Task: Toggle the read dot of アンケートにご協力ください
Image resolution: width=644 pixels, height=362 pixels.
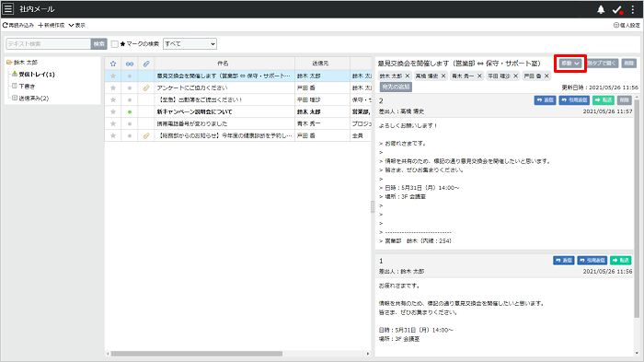Action: (x=130, y=88)
